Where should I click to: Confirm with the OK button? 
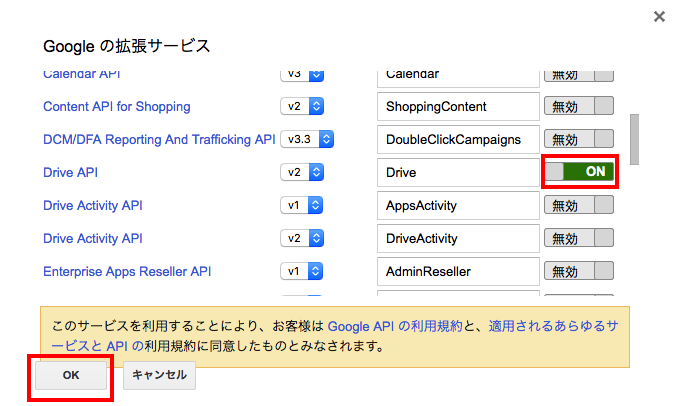pyautogui.click(x=71, y=375)
